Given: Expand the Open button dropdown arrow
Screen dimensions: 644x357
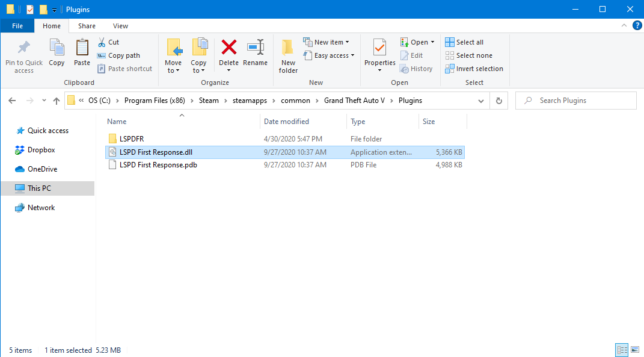Looking at the screenshot, I should pos(432,42).
